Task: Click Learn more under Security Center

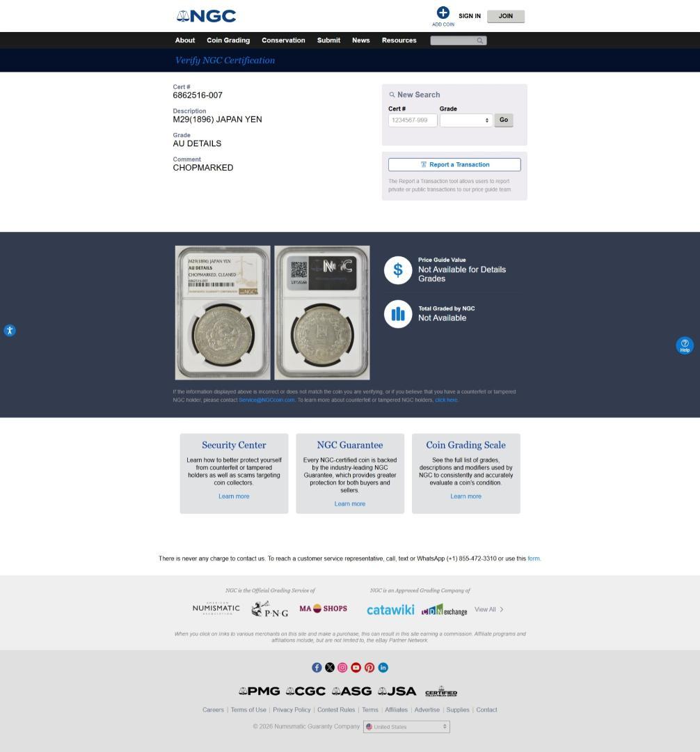Action: (x=234, y=496)
